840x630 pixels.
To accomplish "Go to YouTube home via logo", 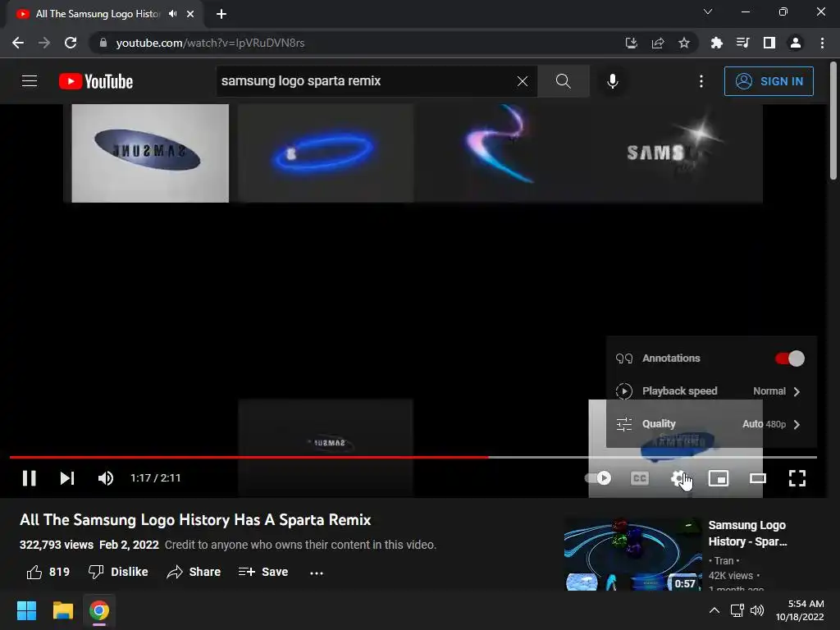I will [x=96, y=81].
